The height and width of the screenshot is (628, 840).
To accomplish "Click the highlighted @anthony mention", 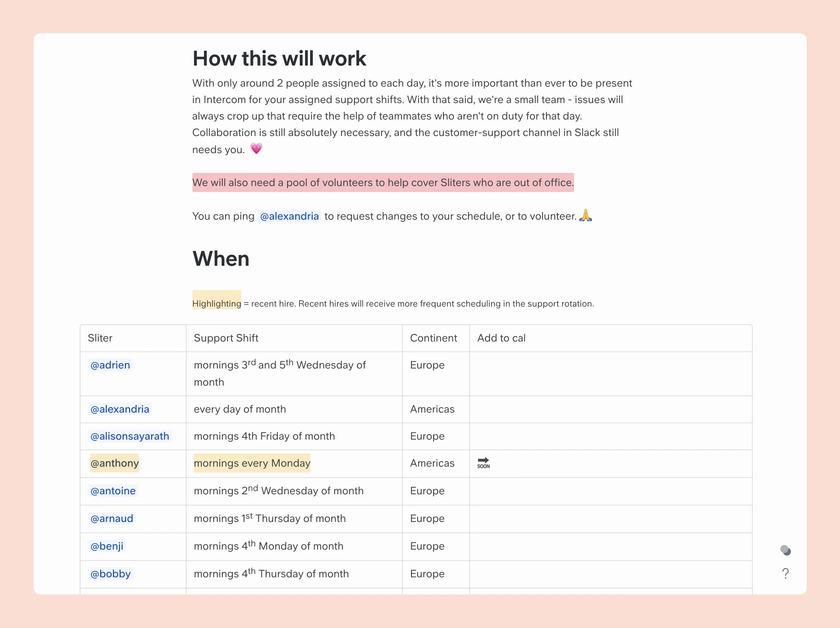I will [114, 463].
